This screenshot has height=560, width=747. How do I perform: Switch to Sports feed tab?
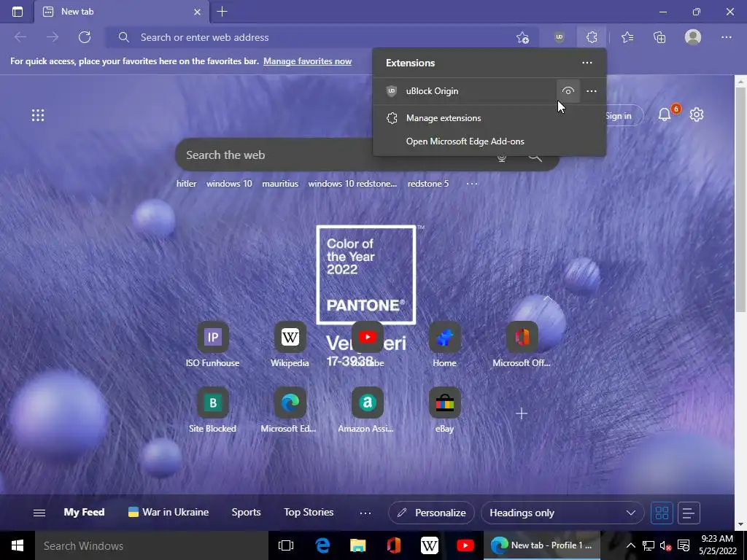(246, 513)
